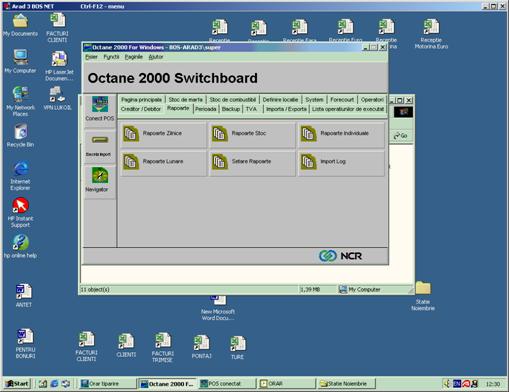
Task: Click the NCR logo in Octane footer
Action: (x=340, y=256)
